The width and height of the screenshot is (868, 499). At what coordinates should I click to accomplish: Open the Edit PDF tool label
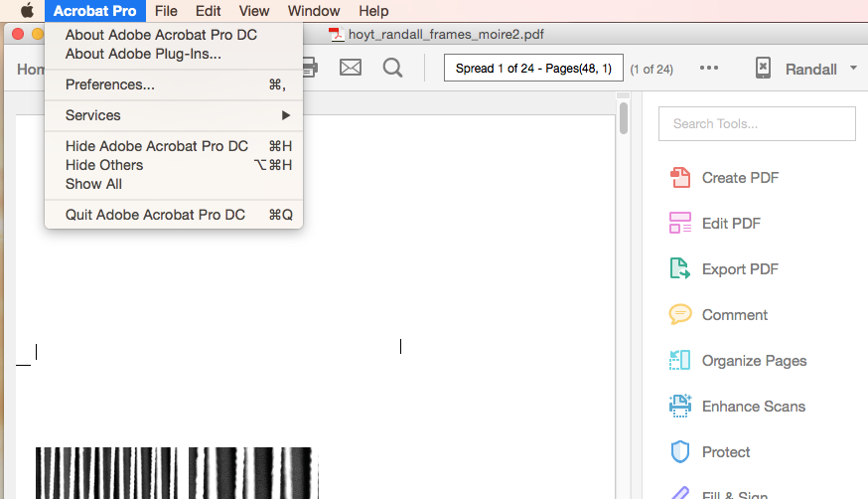pos(731,224)
